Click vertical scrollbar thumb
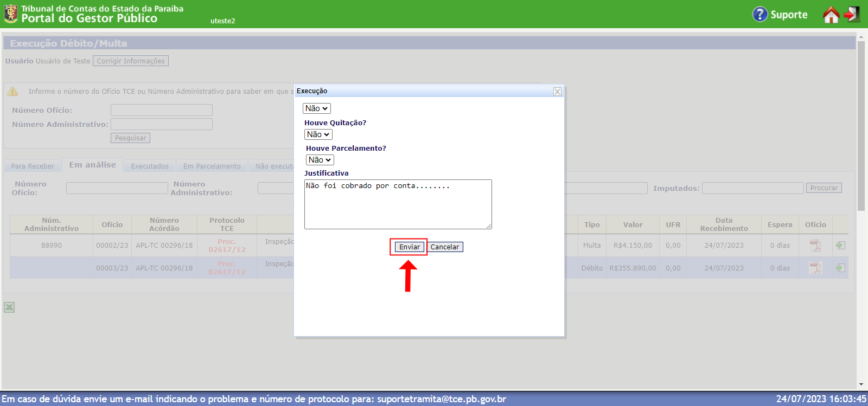Image resolution: width=868 pixels, height=406 pixels. point(861,126)
